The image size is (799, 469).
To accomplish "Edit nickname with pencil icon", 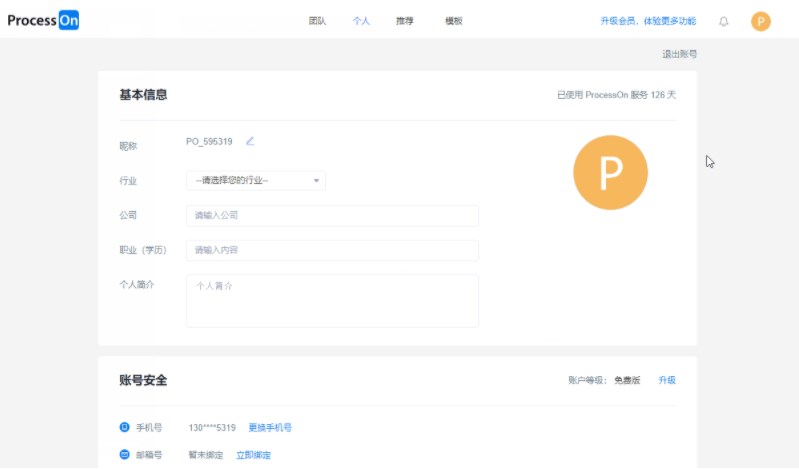I will click(x=250, y=141).
